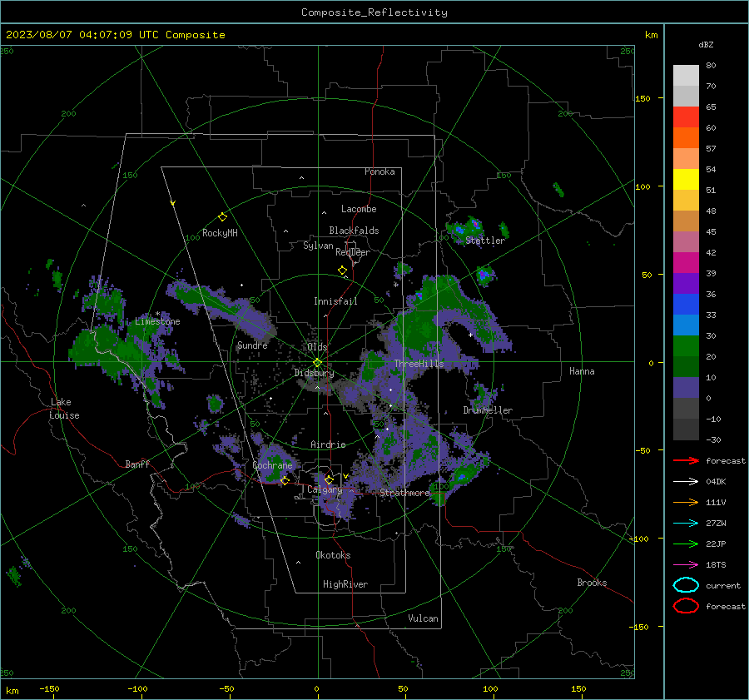Screen dimensions: 749x700
Task: Click the white 04DK arrow in legend
Action: point(686,482)
